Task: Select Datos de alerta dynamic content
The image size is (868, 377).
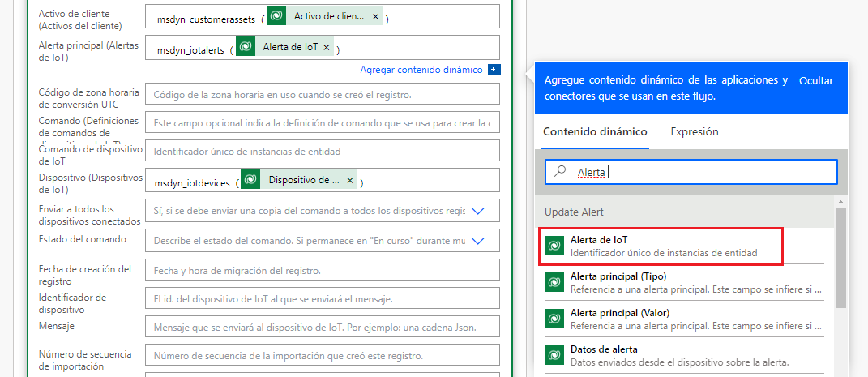Action: [x=685, y=356]
